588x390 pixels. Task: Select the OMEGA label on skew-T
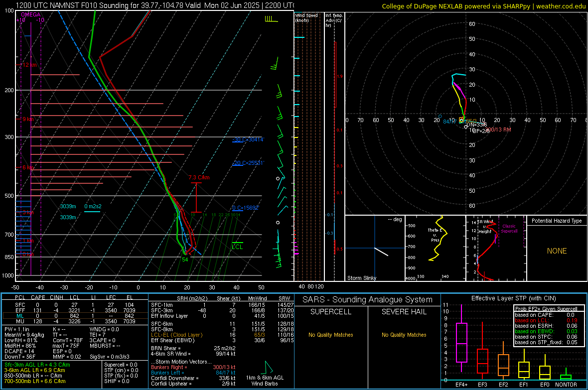[30, 14]
